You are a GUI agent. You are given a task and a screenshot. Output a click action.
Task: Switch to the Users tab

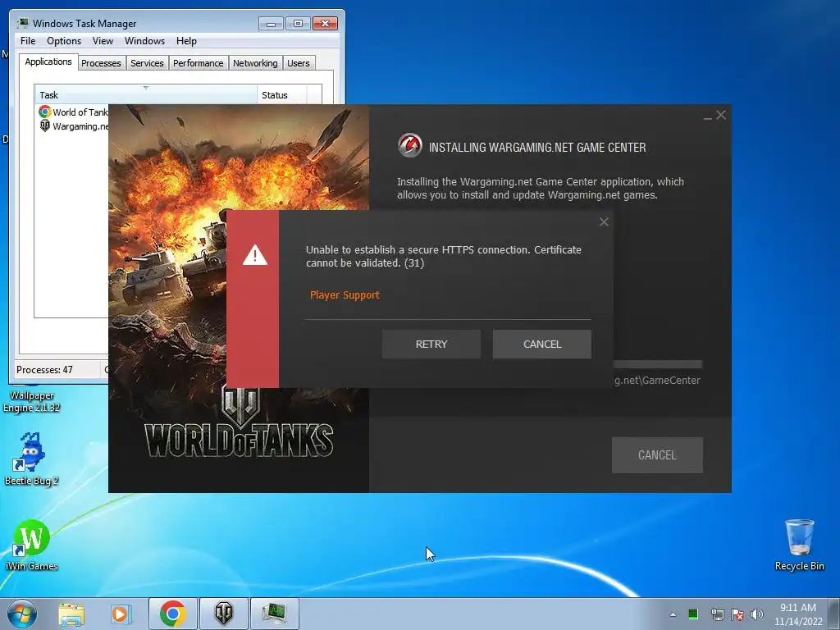299,63
